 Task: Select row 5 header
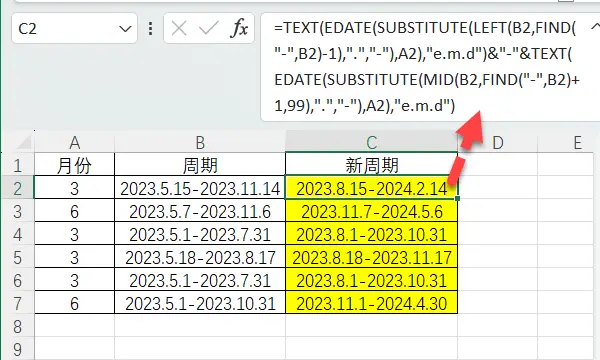coord(18,257)
